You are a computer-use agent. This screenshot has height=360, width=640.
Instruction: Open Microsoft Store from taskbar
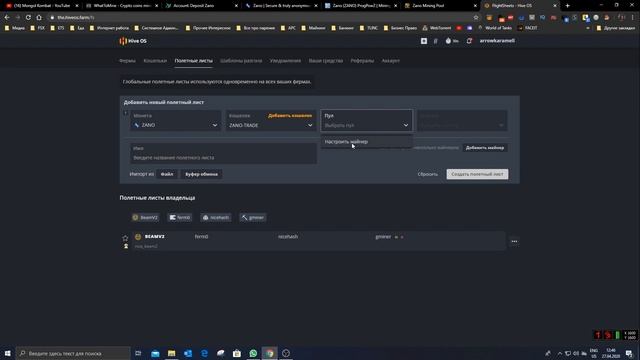pos(237,353)
